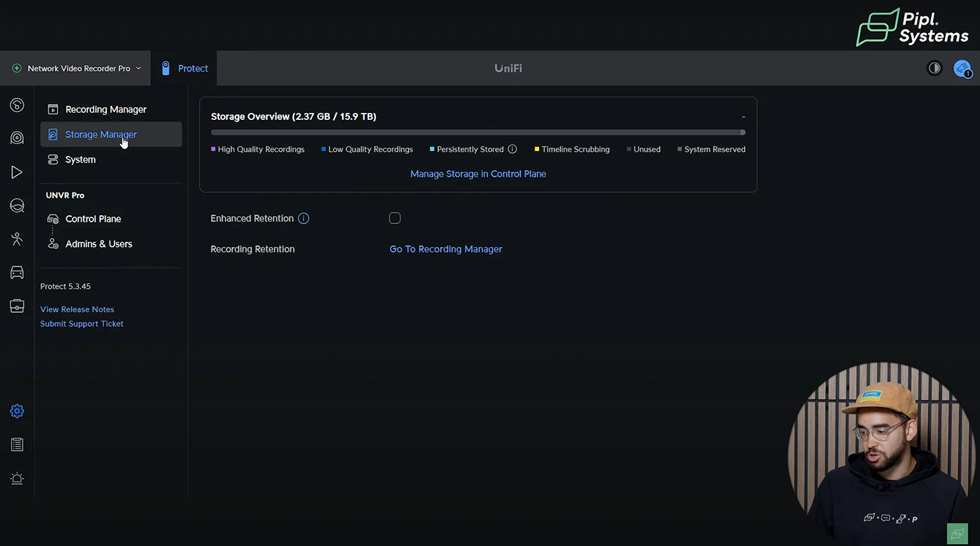Open the briefcase icon in left rail
The image size is (980, 546).
(17, 306)
